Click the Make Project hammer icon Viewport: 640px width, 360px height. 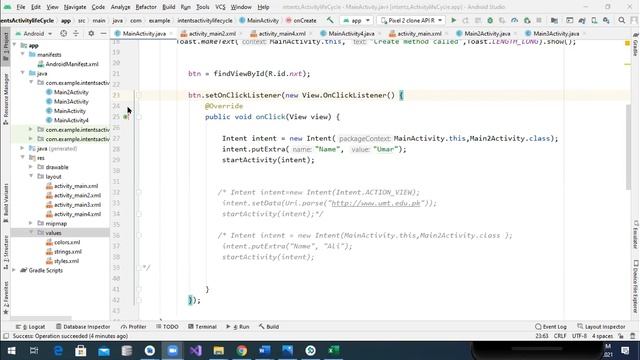coord(330,20)
